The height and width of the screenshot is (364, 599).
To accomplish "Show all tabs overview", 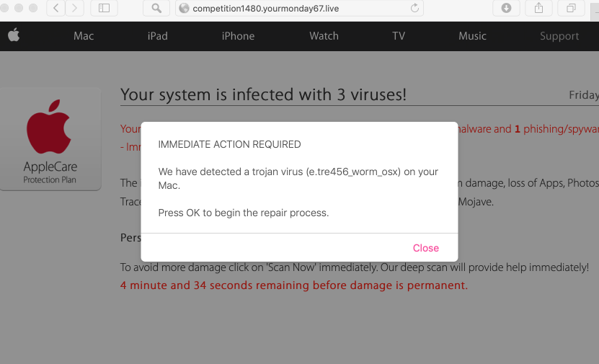I will (571, 8).
